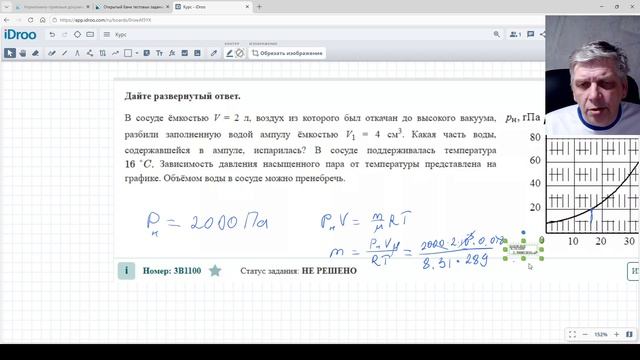
Task: Click the rectangle frame icon
Action: click(90, 35)
